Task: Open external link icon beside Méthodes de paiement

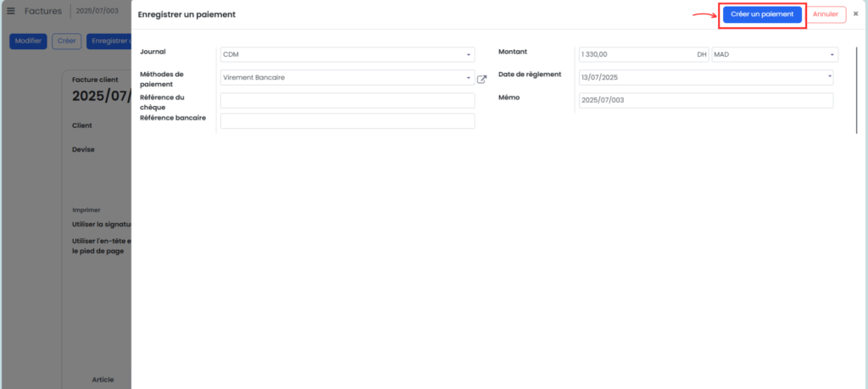Action: coord(482,79)
